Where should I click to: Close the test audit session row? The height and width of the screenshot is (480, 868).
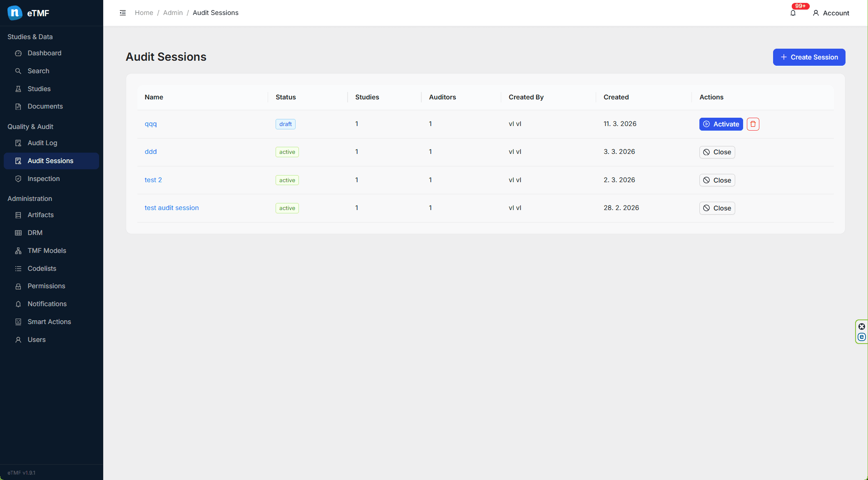(717, 208)
